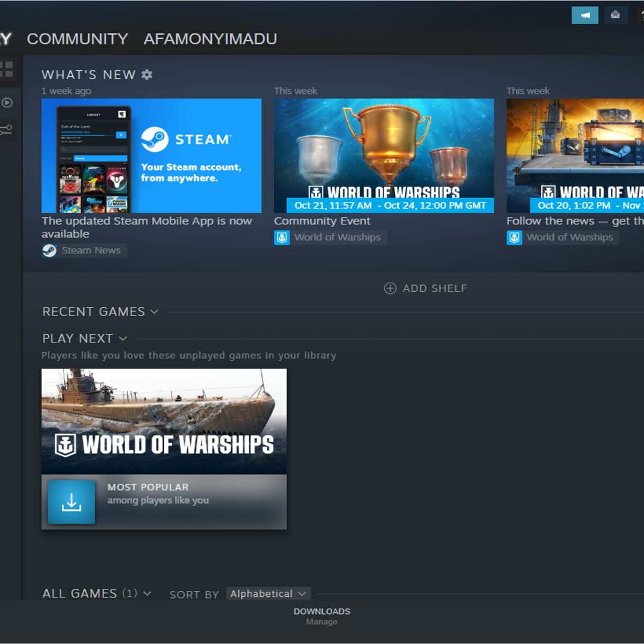
Task: Expand the Play Next shelf dropdown
Action: tap(123, 339)
